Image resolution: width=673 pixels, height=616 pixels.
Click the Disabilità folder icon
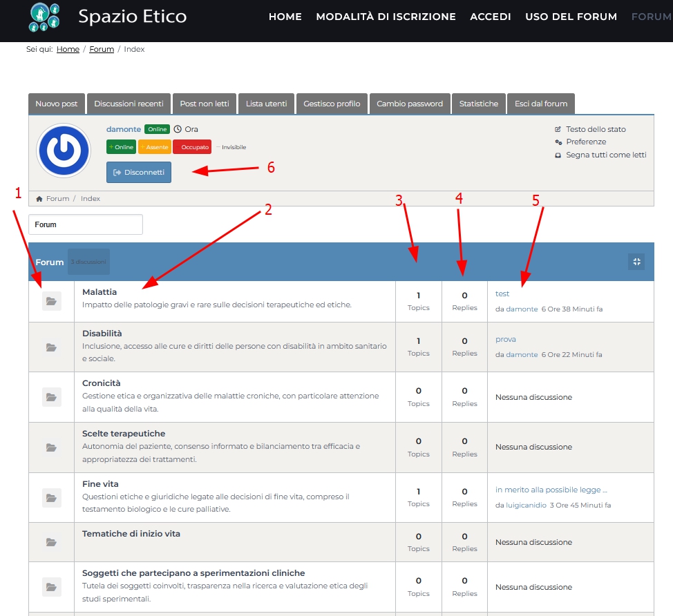coord(52,347)
